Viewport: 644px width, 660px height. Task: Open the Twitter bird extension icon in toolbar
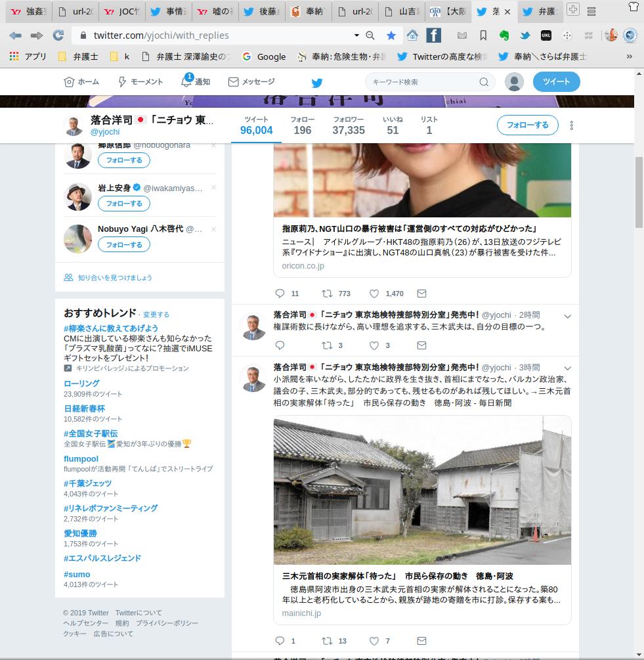(x=525, y=35)
